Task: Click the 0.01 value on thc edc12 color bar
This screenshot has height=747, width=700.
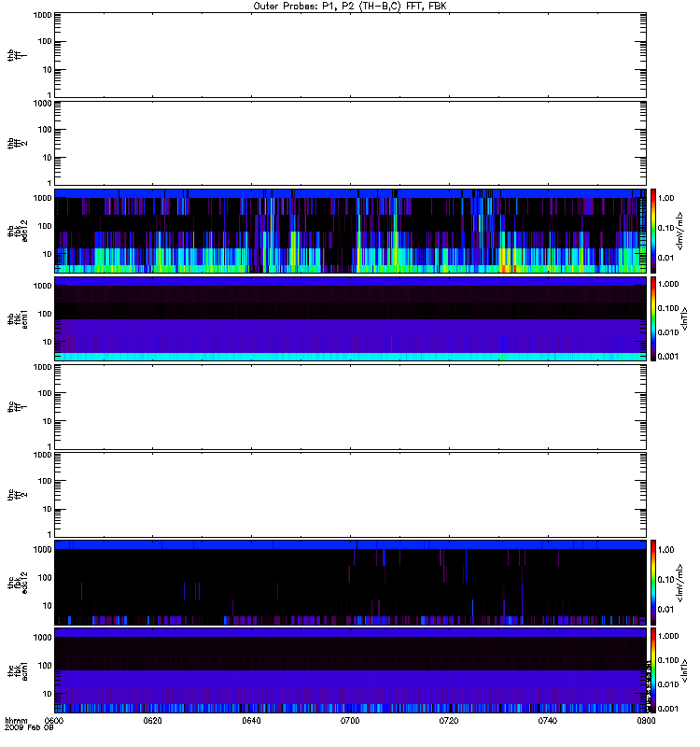Action: coord(666,610)
